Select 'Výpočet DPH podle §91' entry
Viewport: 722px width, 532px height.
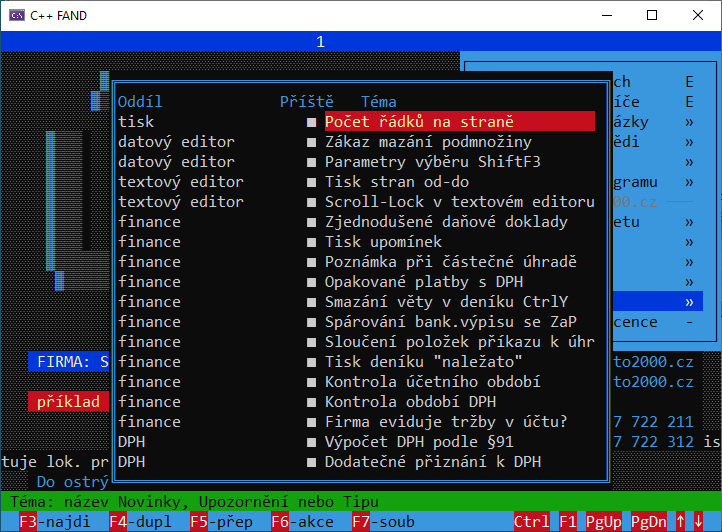[x=419, y=442]
